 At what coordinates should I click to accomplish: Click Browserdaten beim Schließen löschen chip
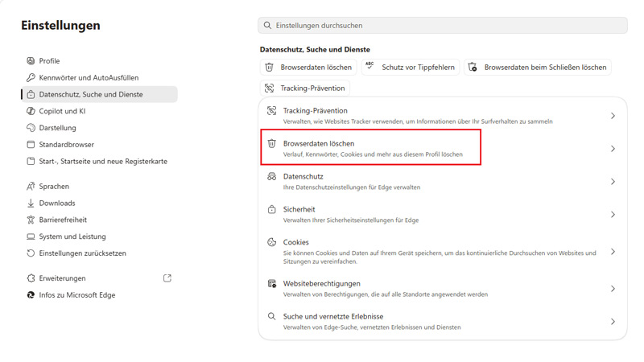pos(538,68)
